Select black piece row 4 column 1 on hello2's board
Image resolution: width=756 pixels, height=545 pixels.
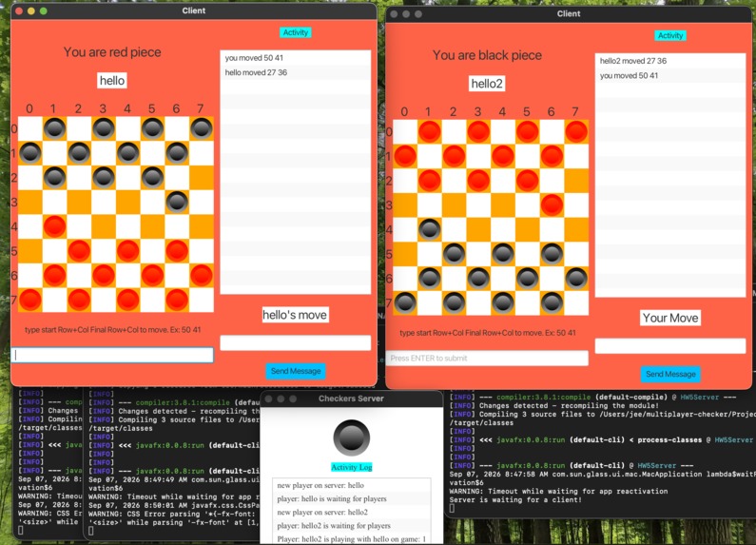coord(429,229)
